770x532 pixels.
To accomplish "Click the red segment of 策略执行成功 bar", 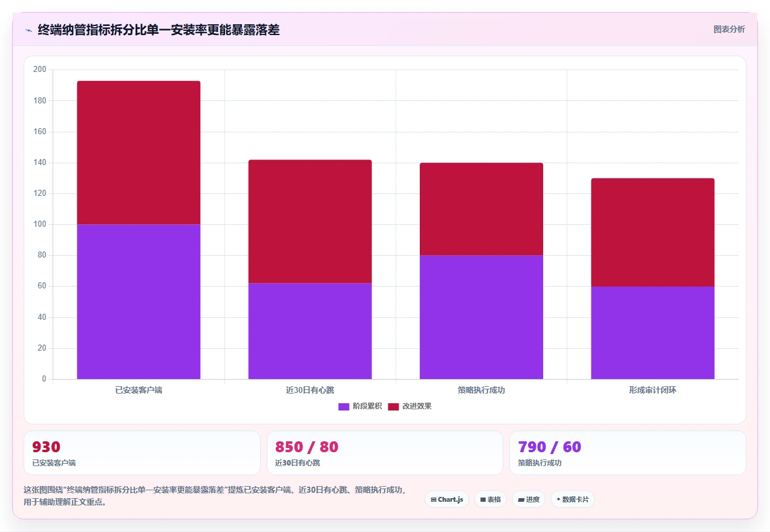I will pos(481,209).
